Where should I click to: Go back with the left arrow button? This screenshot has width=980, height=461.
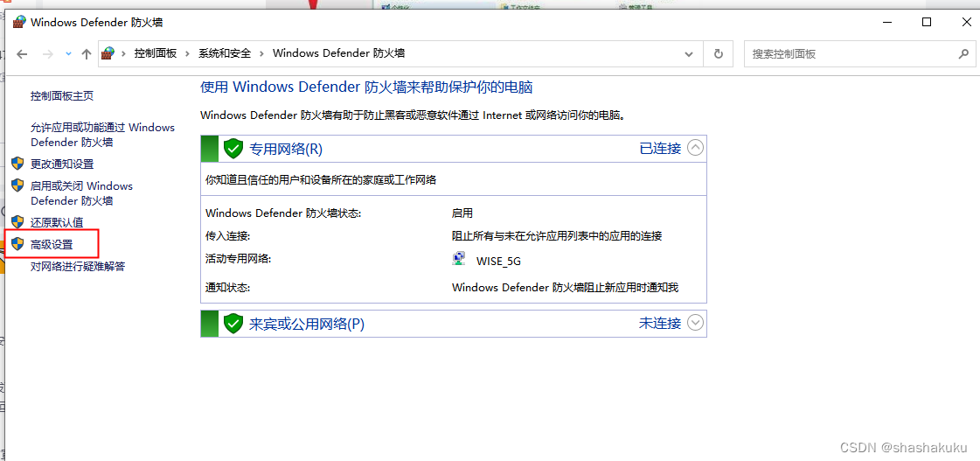tap(22, 54)
